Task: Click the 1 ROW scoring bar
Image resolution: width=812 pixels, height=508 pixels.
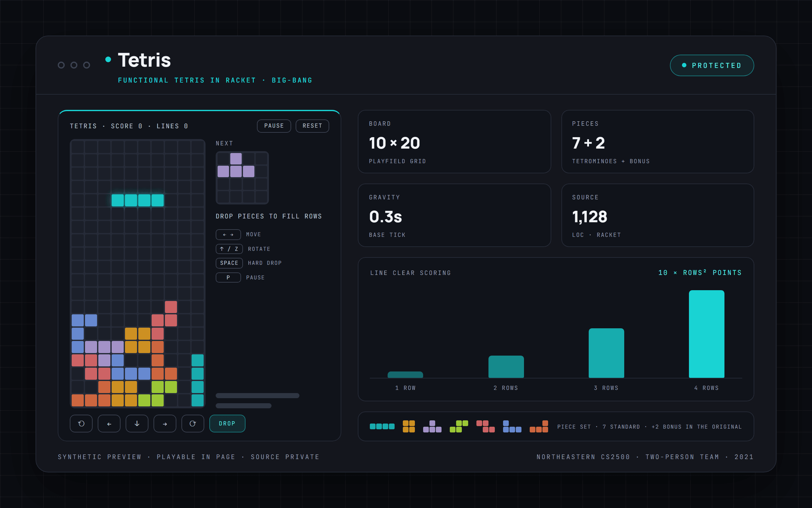Action: 405,375
